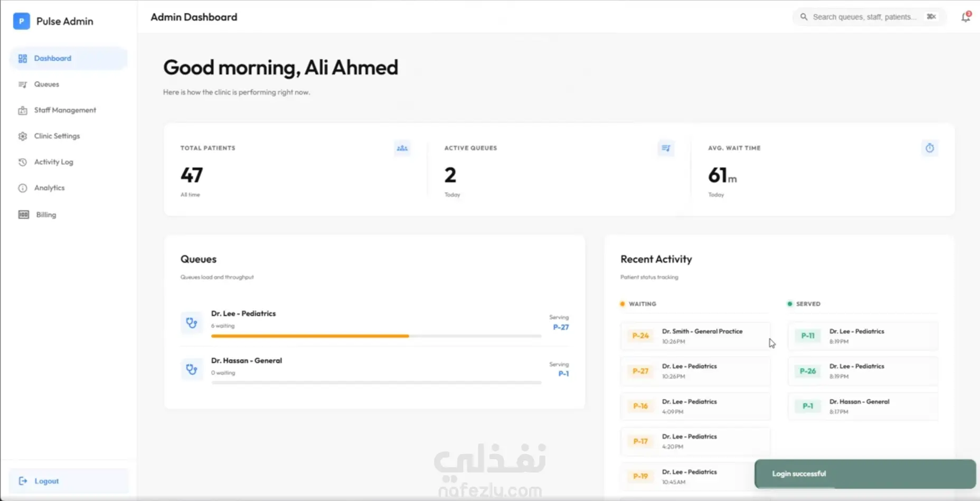The height and width of the screenshot is (501, 980).
Task: Click the notification bell icon
Action: (966, 17)
